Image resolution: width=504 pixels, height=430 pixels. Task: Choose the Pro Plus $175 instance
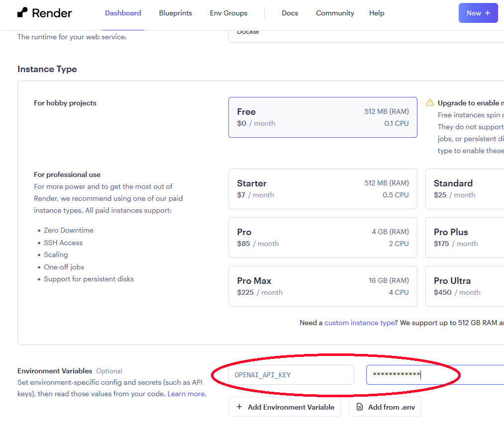click(x=465, y=238)
